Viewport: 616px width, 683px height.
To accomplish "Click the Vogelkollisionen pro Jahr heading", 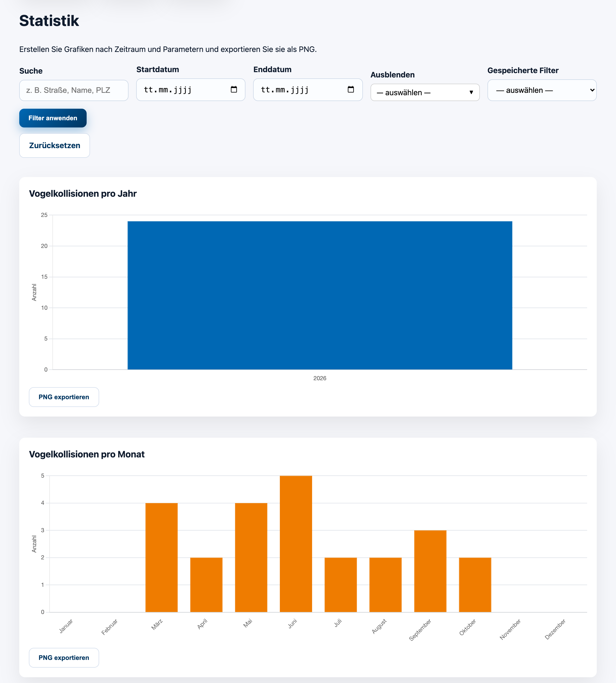I will 83,194.
